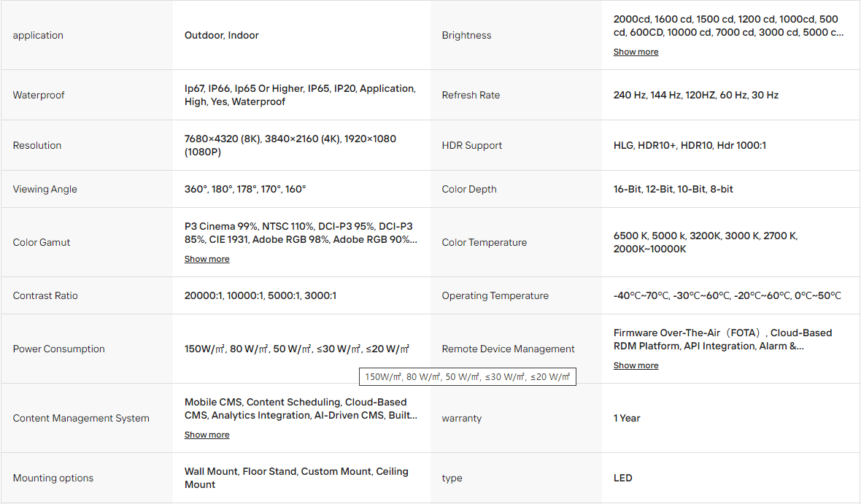Expand Show more in Content Management System row

click(x=207, y=434)
